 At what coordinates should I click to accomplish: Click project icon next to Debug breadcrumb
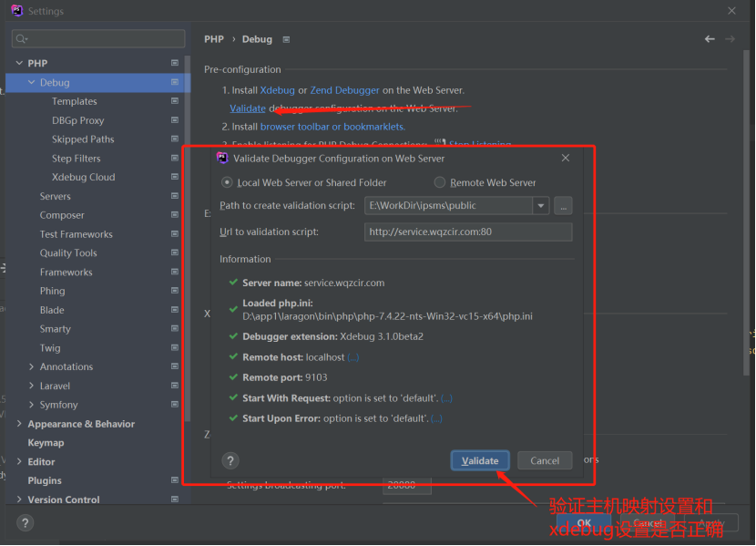tap(286, 39)
